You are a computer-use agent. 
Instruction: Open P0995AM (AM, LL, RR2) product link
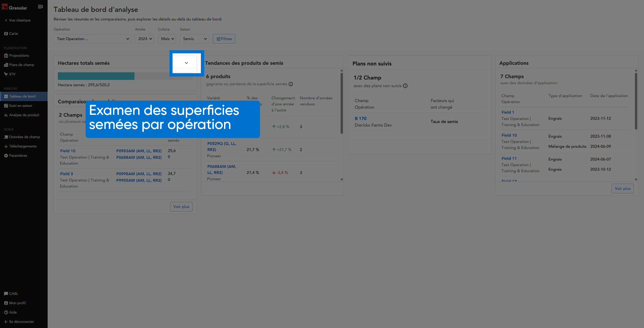tap(139, 174)
